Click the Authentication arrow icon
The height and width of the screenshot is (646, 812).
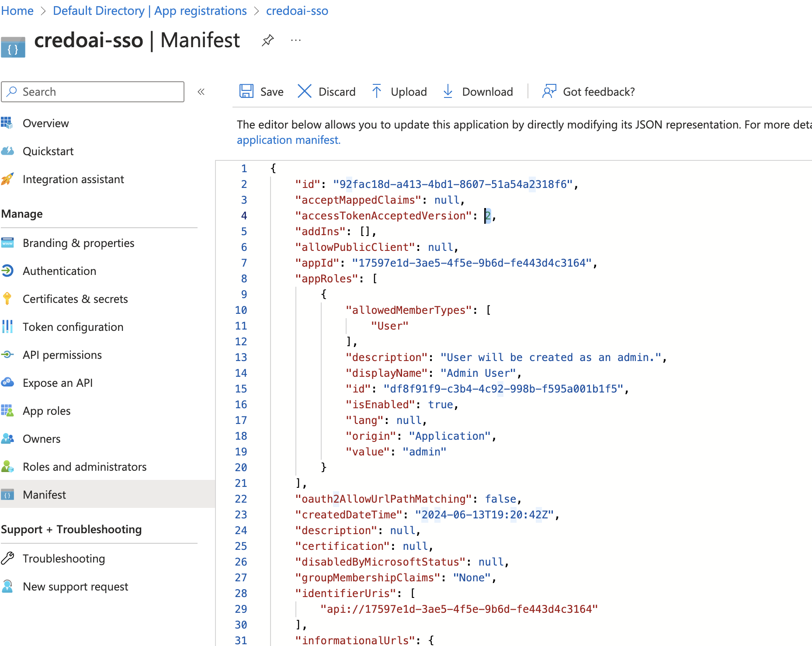[7, 271]
